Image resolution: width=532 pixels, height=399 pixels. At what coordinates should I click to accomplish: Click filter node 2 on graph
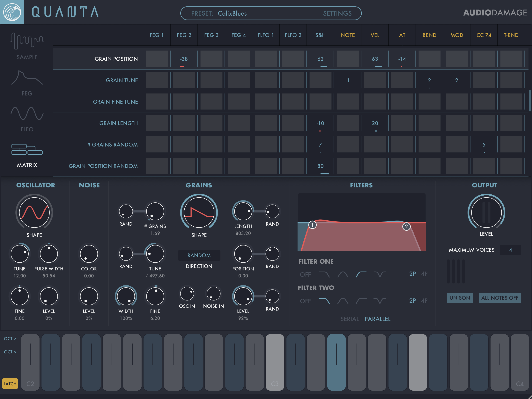[406, 226]
